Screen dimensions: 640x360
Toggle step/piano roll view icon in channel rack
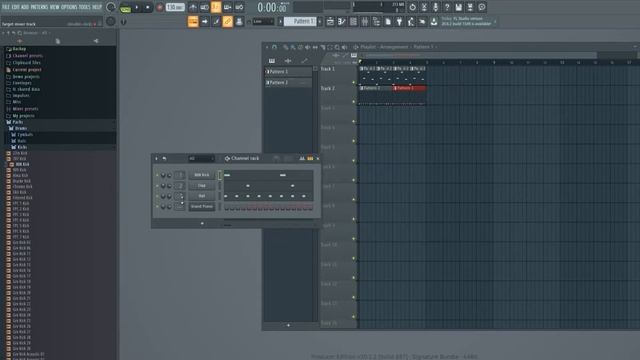310,158
